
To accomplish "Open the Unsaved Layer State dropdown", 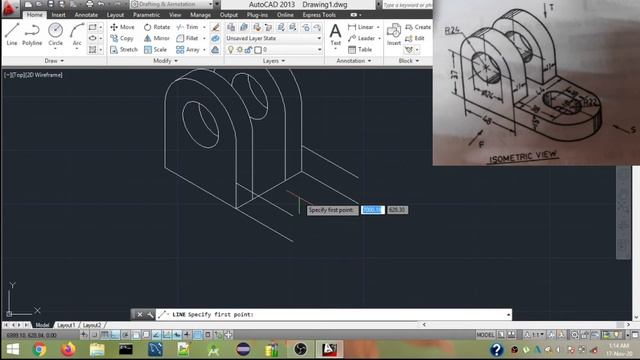I will coord(273,38).
